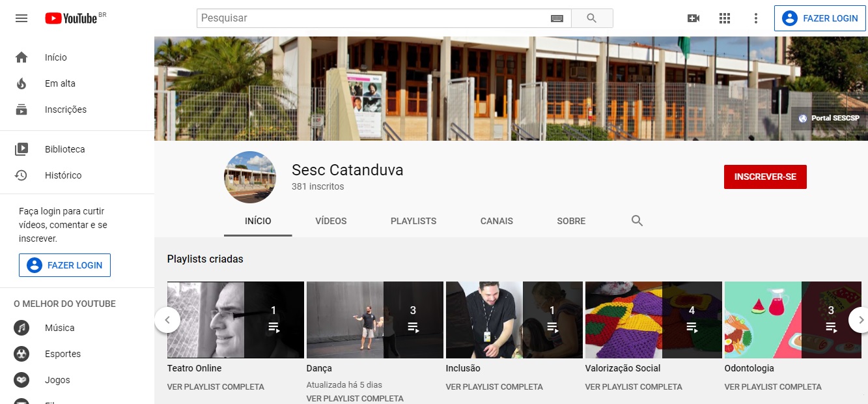View complete Inclusão playlist link
868x404 pixels.
[x=494, y=387]
